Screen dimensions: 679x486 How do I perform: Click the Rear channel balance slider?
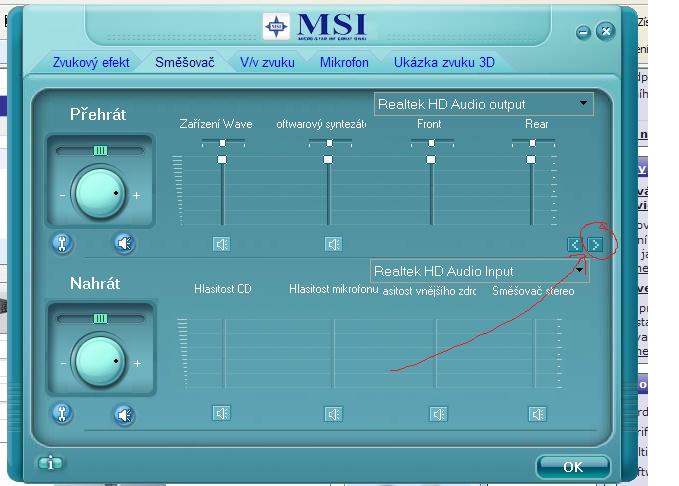coord(533,143)
